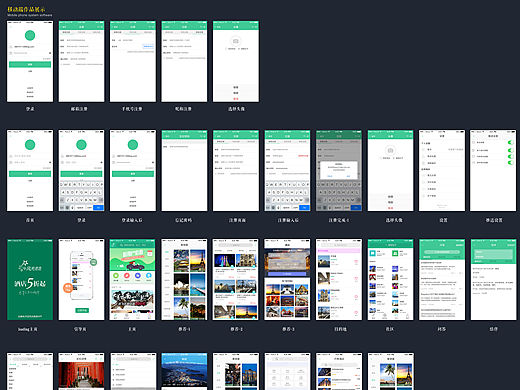
Task: Click right blue button in 注册完成 dialog
Action: pos(348,176)
